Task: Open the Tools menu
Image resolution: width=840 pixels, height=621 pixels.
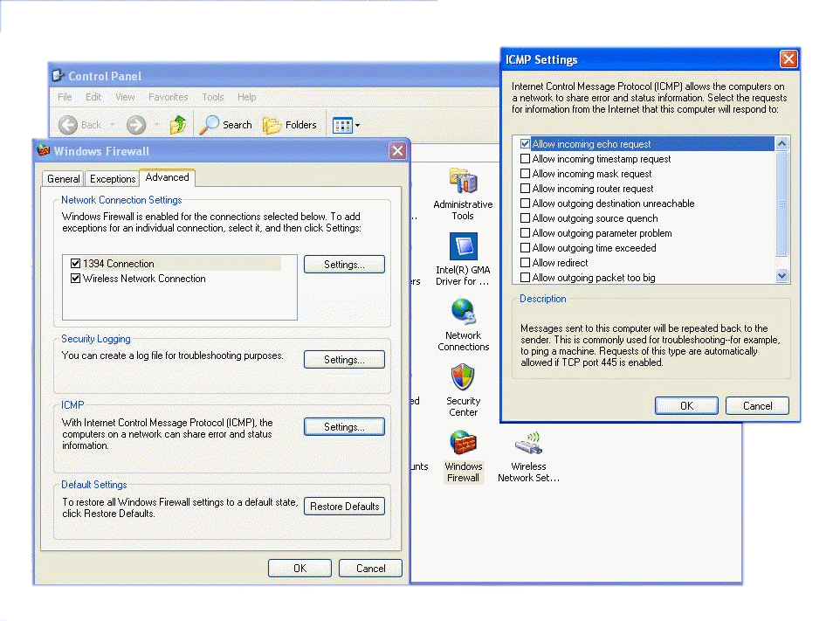Action: tap(213, 97)
